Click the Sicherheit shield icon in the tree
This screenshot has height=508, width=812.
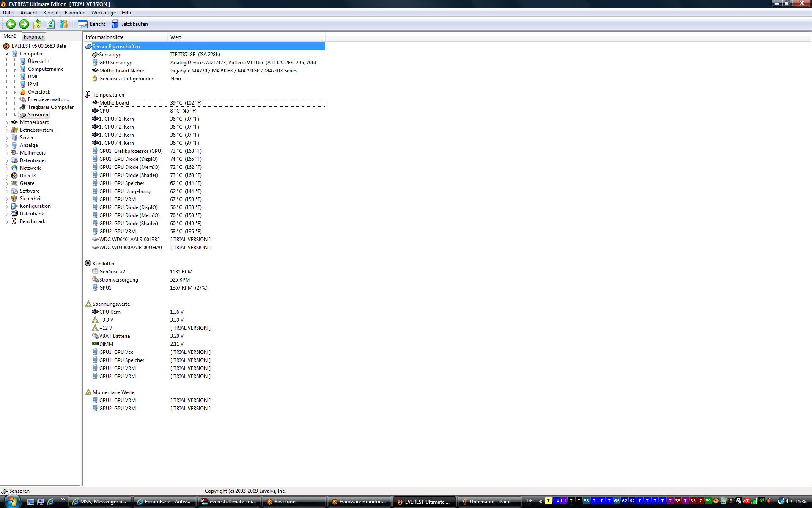tap(14, 199)
